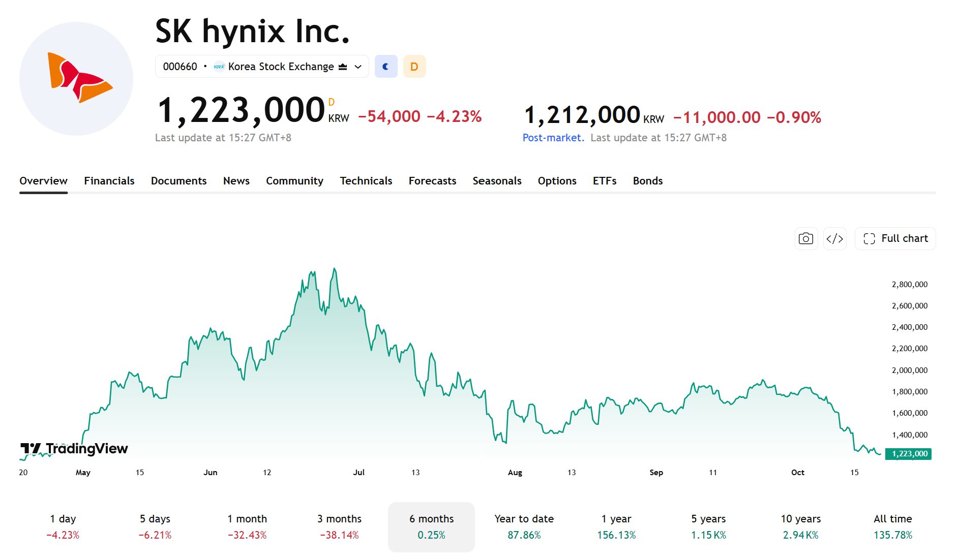The height and width of the screenshot is (560, 958).
Task: Click the Oct date axis label
Action: tap(798, 473)
